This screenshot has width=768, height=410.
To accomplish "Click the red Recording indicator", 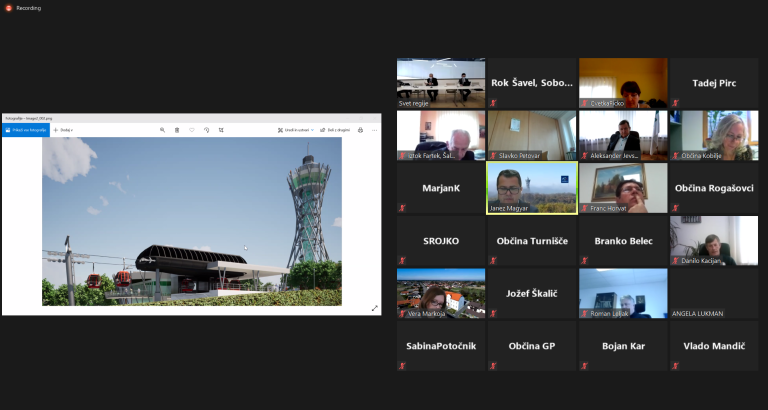I will 7,8.
